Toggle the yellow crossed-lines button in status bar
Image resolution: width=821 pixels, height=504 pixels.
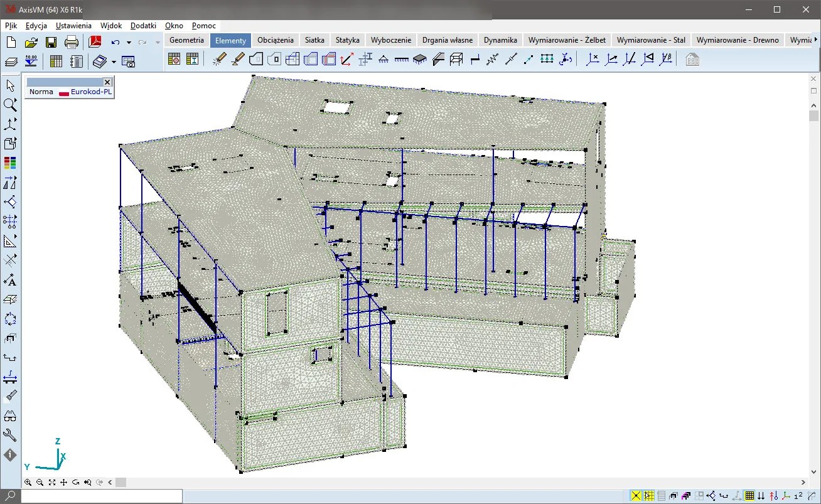coord(636,496)
